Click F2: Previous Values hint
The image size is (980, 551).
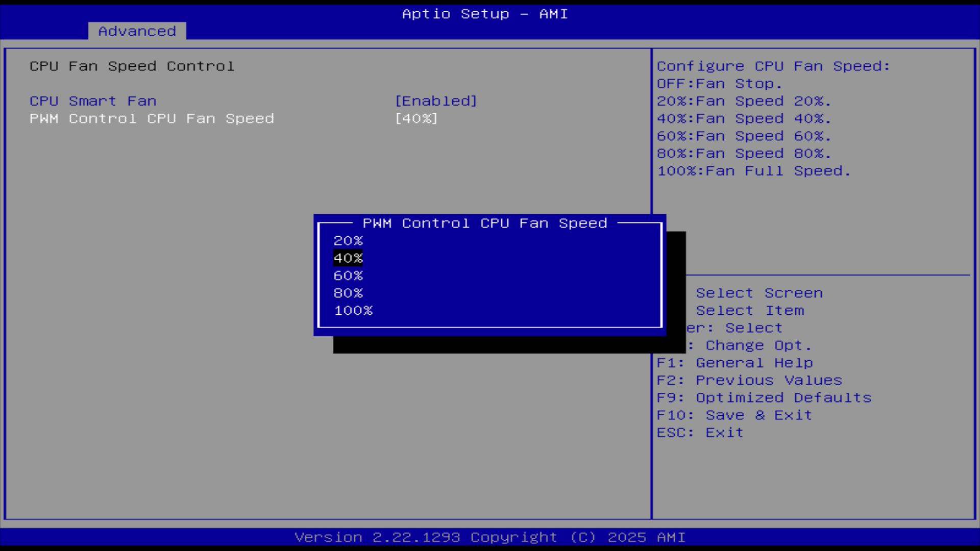(x=749, y=380)
